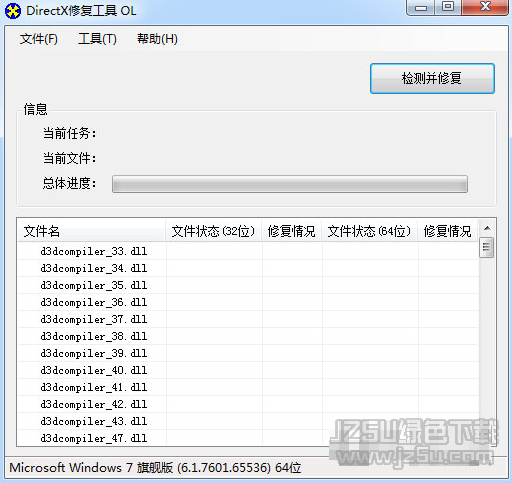
Task: Click the 文件状态(32位) column header
Action: pos(213,231)
